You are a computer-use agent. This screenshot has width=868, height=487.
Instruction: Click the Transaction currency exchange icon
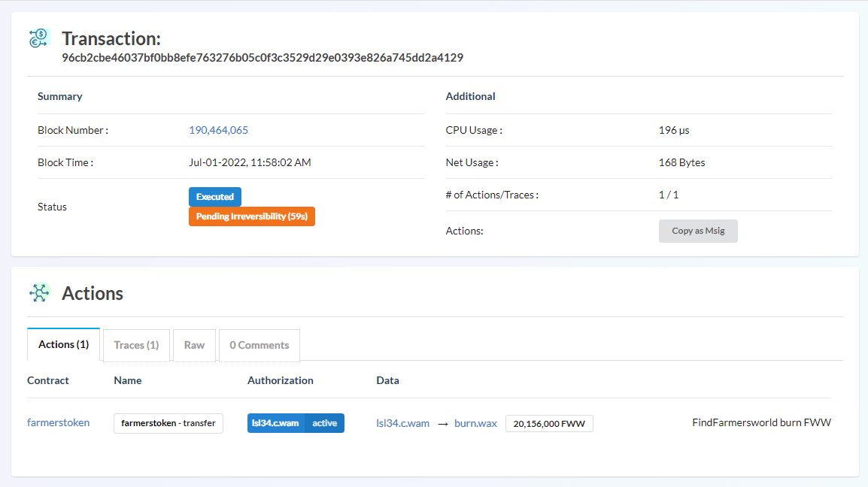[x=39, y=38]
